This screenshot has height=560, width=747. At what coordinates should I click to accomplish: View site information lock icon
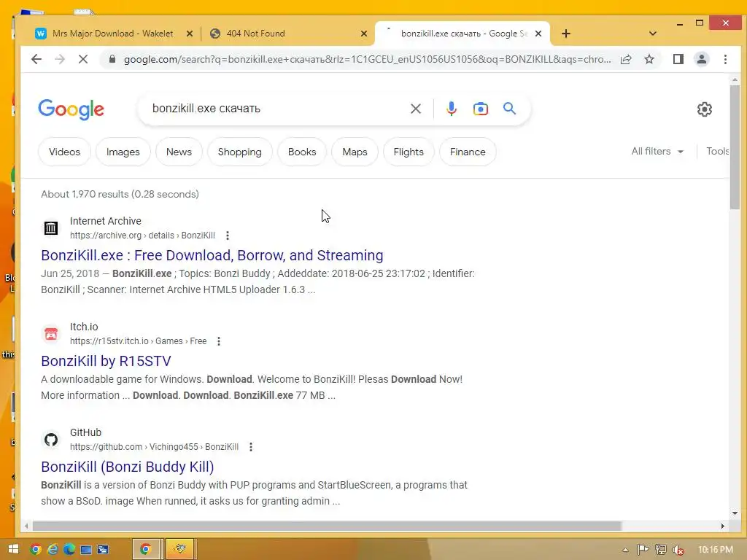112,59
